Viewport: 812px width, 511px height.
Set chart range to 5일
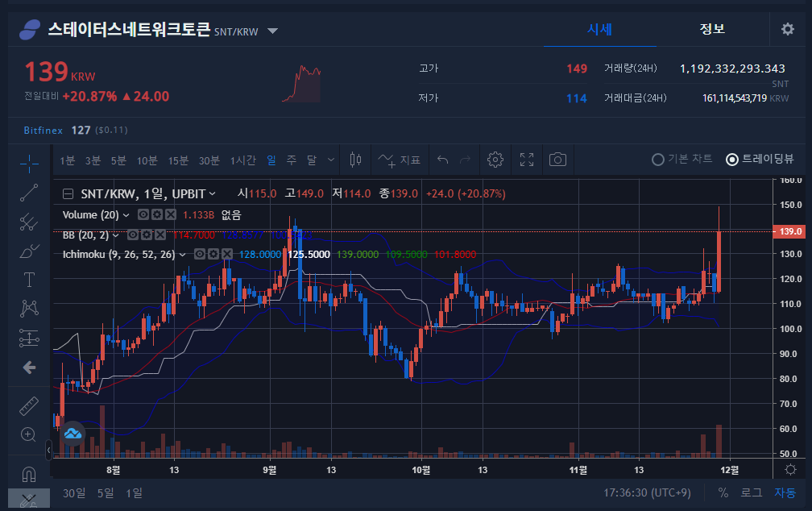point(106,492)
